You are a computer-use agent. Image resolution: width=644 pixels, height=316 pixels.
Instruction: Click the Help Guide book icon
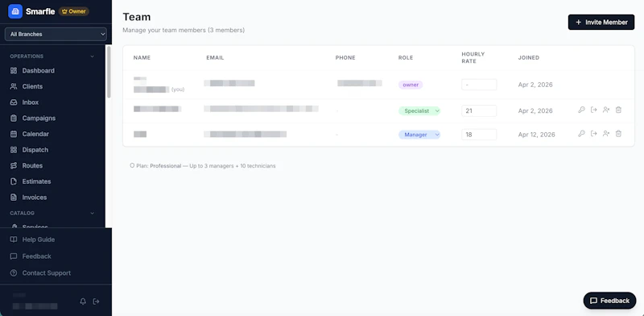[x=14, y=239]
